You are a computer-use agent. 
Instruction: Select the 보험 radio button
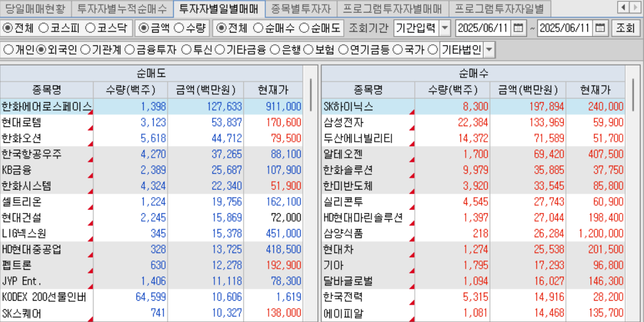(307, 50)
